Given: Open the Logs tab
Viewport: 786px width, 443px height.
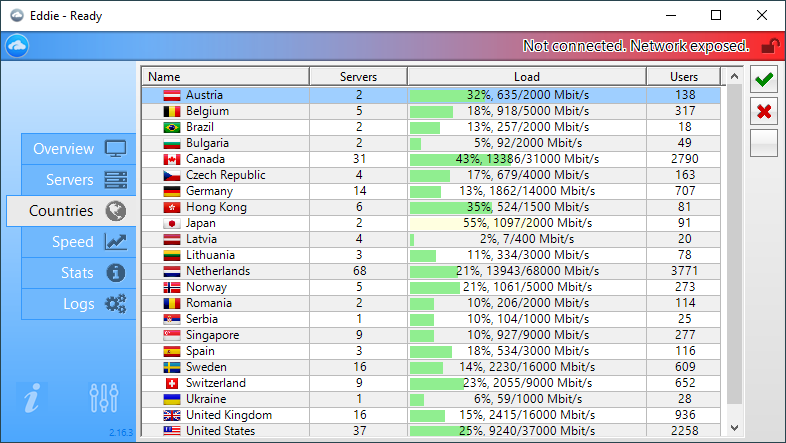Looking at the screenshot, I should pyautogui.click(x=79, y=304).
